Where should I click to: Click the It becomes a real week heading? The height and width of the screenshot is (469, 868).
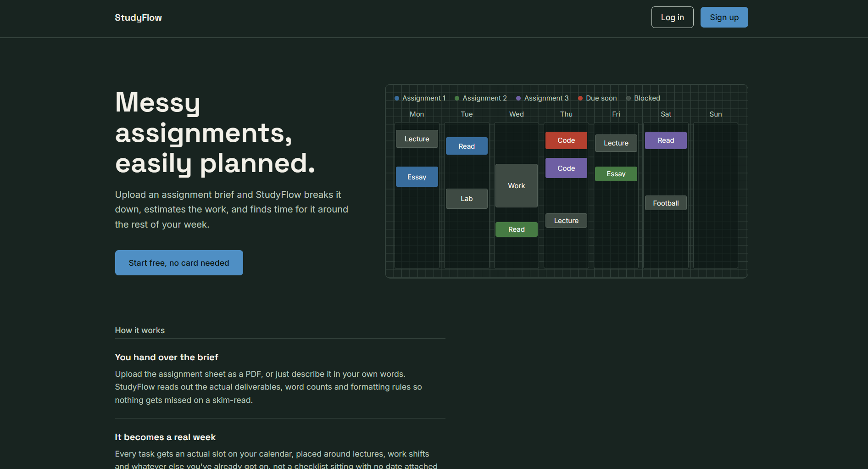(165, 437)
